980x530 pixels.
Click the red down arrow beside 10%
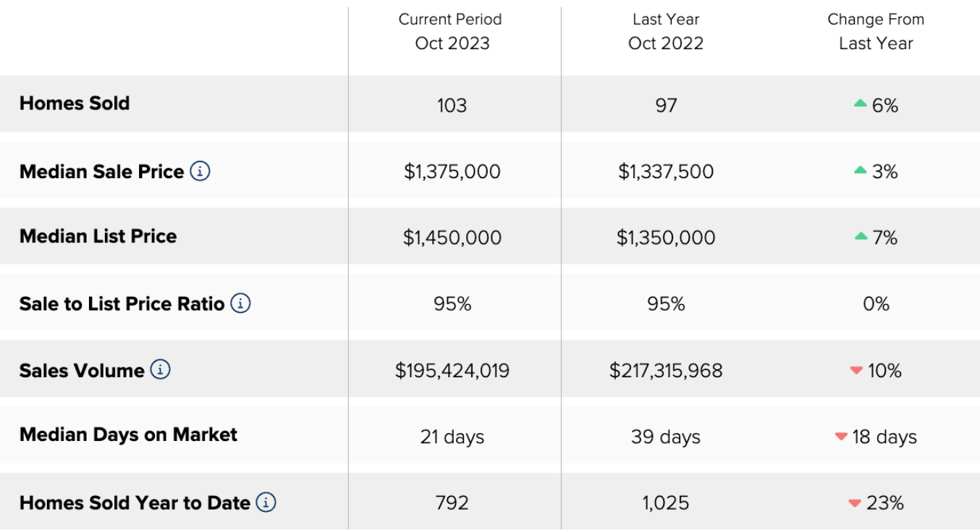click(x=856, y=371)
